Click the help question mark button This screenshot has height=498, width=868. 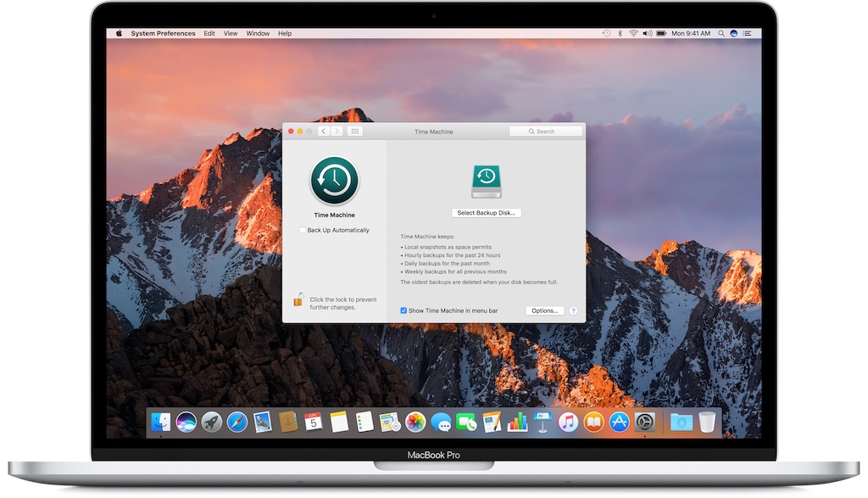pyautogui.click(x=574, y=311)
